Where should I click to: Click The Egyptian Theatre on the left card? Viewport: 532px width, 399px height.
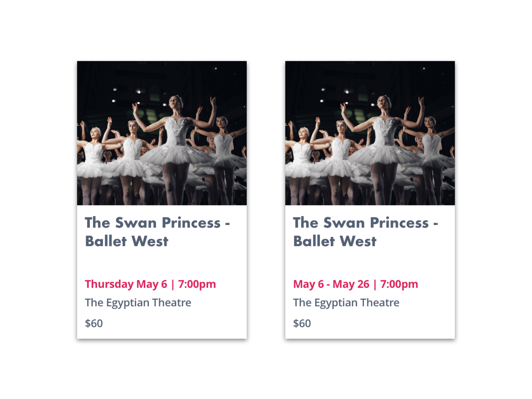click(x=138, y=303)
